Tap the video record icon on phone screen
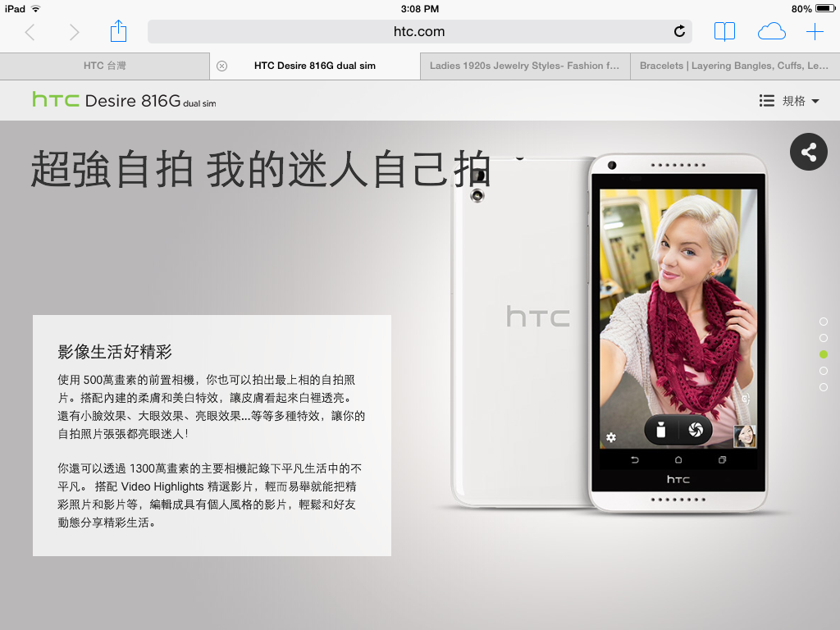The image size is (840, 630). (x=661, y=430)
